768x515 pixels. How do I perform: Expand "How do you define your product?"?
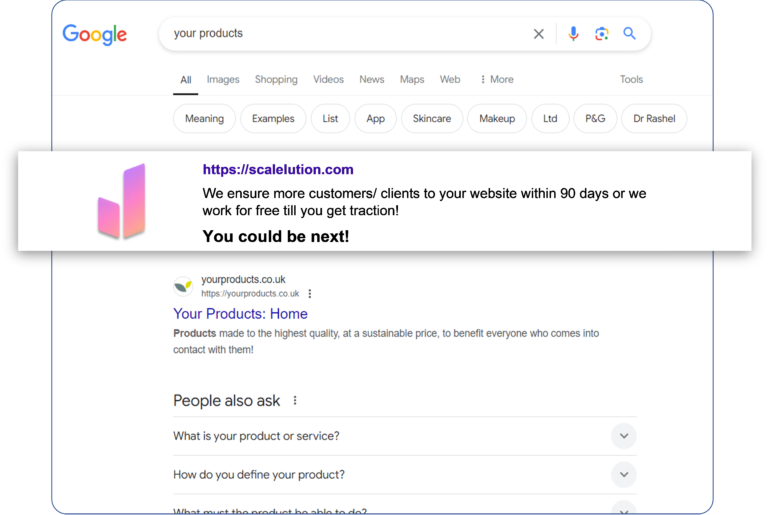point(623,475)
